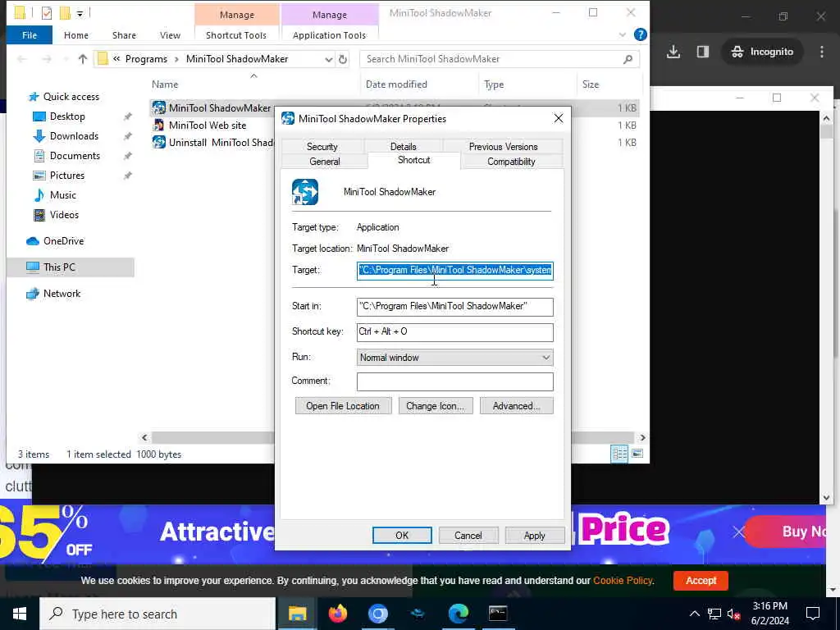Dismiss the promo banner with X

pos(739,532)
